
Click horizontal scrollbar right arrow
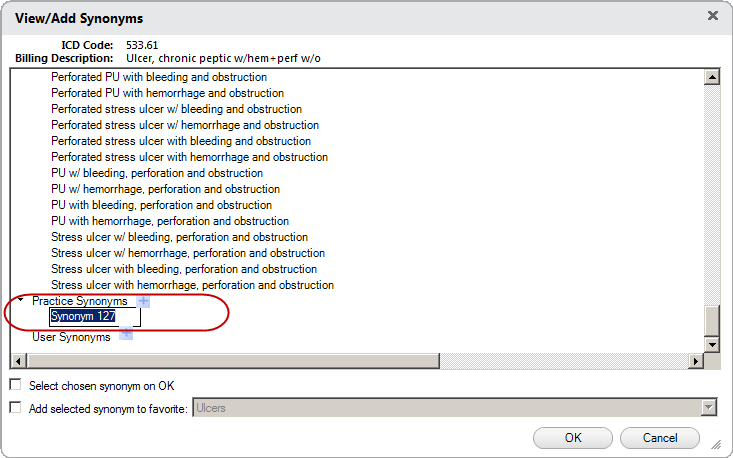click(696, 361)
